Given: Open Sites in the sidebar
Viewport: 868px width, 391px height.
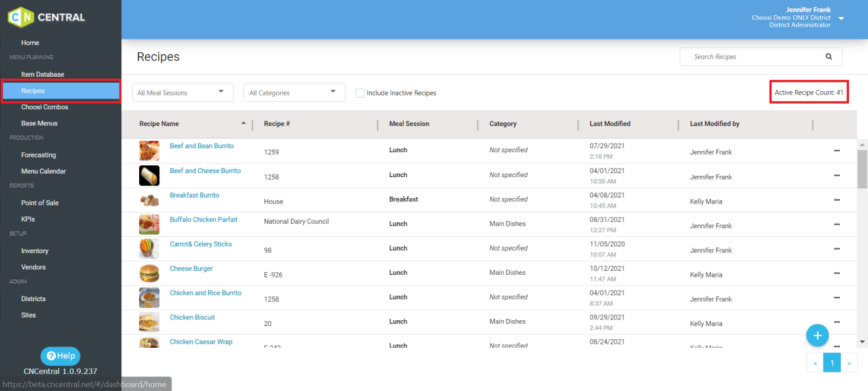Looking at the screenshot, I should [29, 315].
